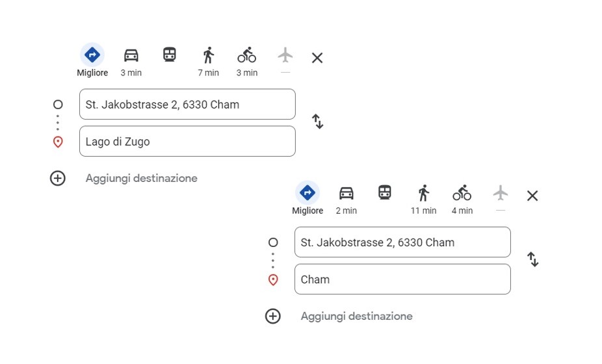This screenshot has width=602, height=364.
Task: Choose driving mode showing 3 min
Action: coord(131,62)
